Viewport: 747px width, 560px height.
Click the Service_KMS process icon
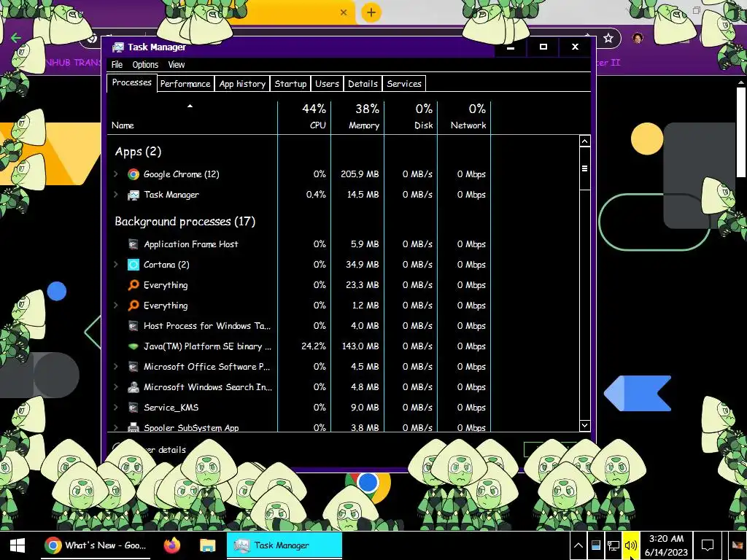coord(133,408)
